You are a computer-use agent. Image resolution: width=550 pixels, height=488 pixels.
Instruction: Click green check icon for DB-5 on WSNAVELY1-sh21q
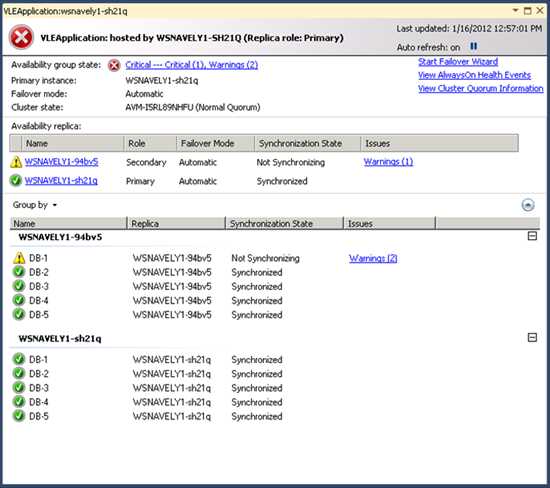point(19,416)
